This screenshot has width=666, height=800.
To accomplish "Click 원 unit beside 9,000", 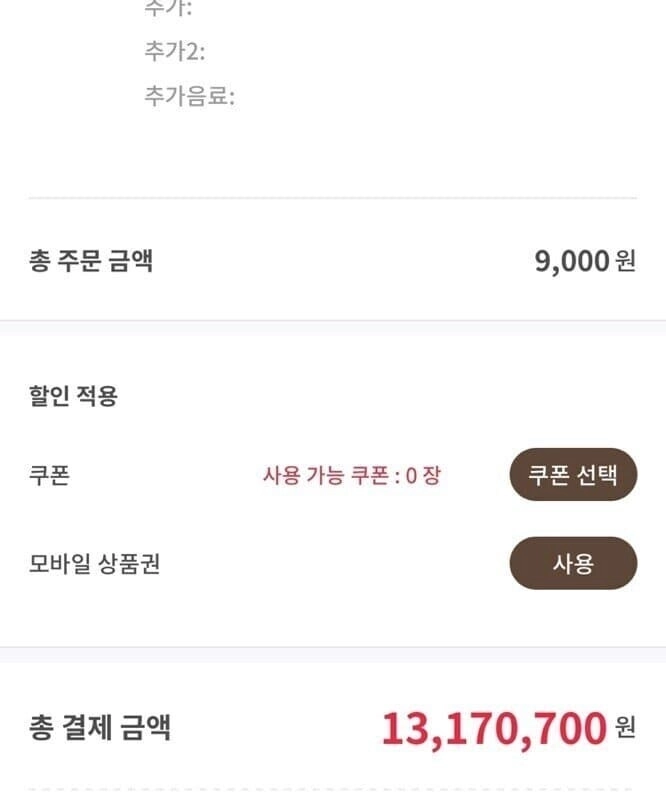I will click(x=626, y=262).
